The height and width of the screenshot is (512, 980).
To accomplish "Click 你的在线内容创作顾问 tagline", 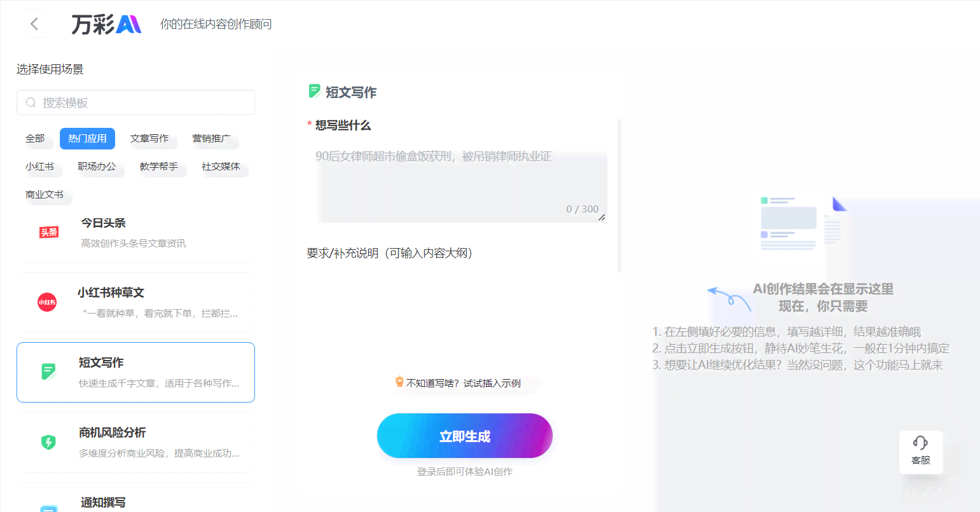I will 216,24.
